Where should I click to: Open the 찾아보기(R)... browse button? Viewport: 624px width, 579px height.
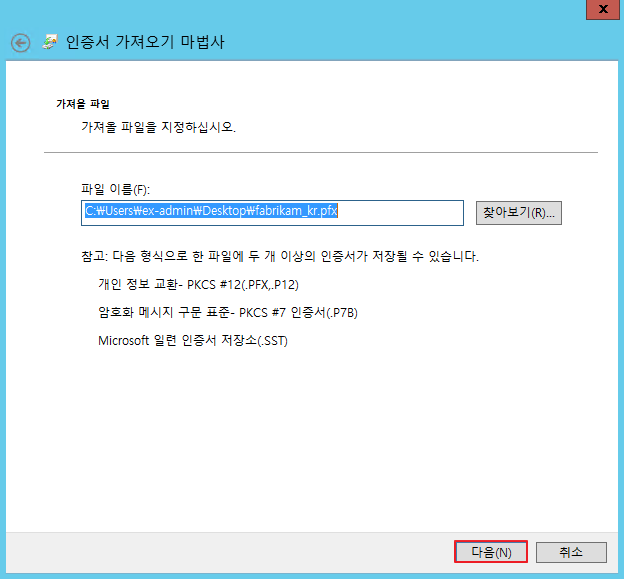[x=519, y=213]
